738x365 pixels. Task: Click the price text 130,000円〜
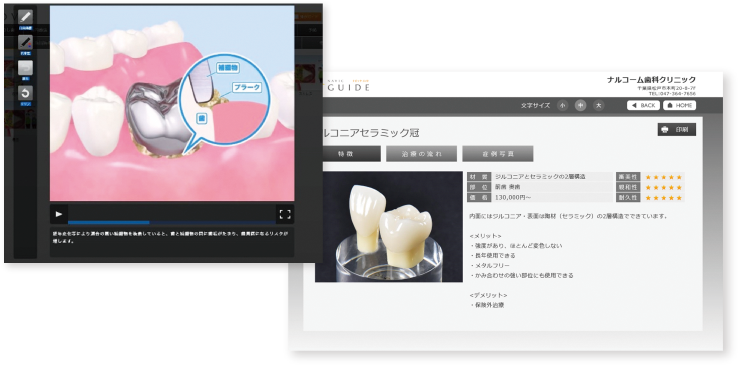(x=513, y=198)
